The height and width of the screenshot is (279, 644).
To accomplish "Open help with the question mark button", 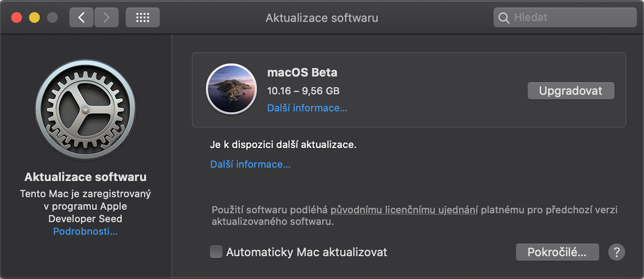I will tap(617, 252).
